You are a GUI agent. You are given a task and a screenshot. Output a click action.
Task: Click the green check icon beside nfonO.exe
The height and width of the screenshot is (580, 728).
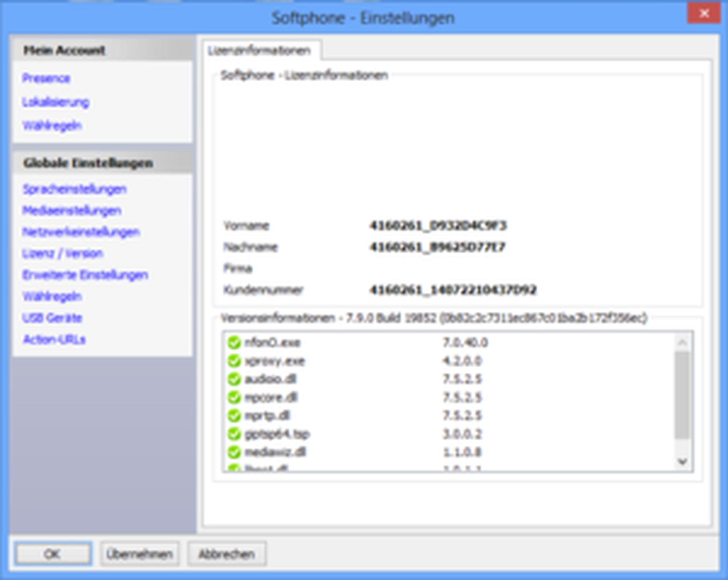click(234, 343)
